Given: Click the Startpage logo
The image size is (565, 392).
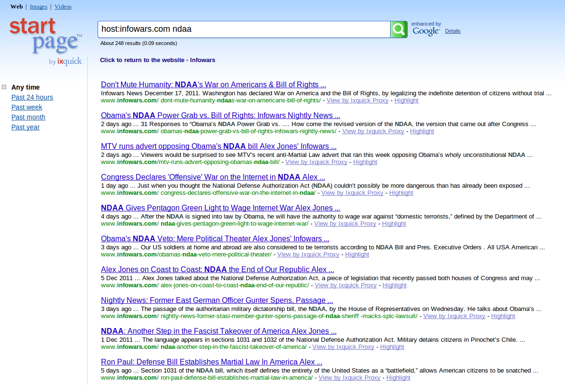Looking at the screenshot, I should pyautogui.click(x=46, y=37).
